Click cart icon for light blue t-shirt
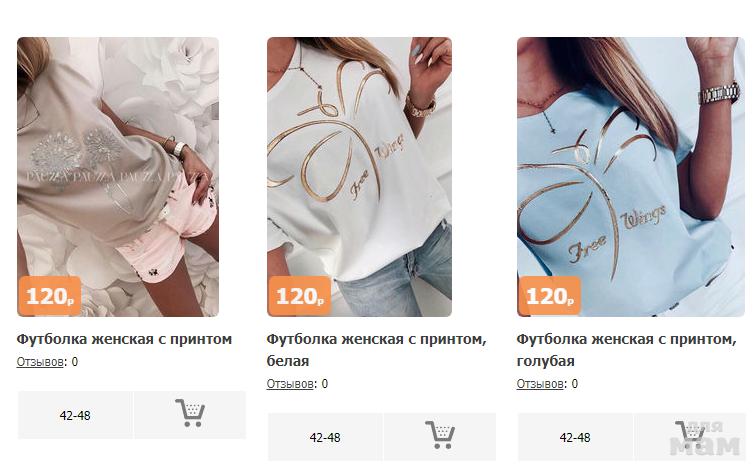 (x=690, y=436)
